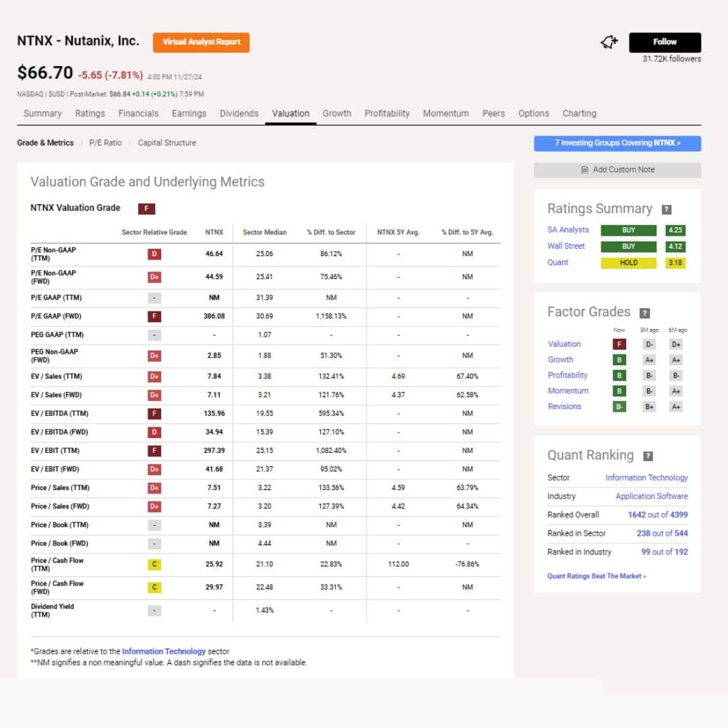This screenshot has width=728, height=728.
Task: Click the D+ grade for P/E Non-GAAP (FWD)
Action: 154,277
